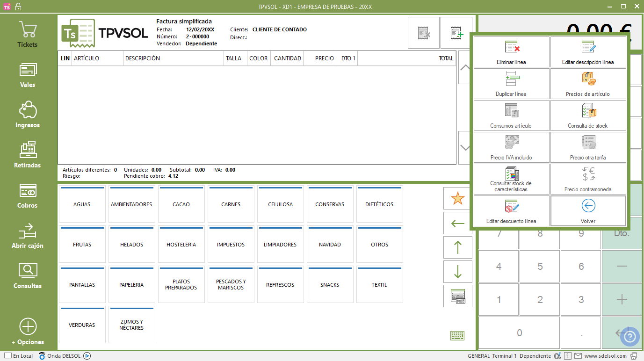Click the DESCRIPCIÓN column header
Screen dimensions: 644x361
pyautogui.click(x=174, y=58)
